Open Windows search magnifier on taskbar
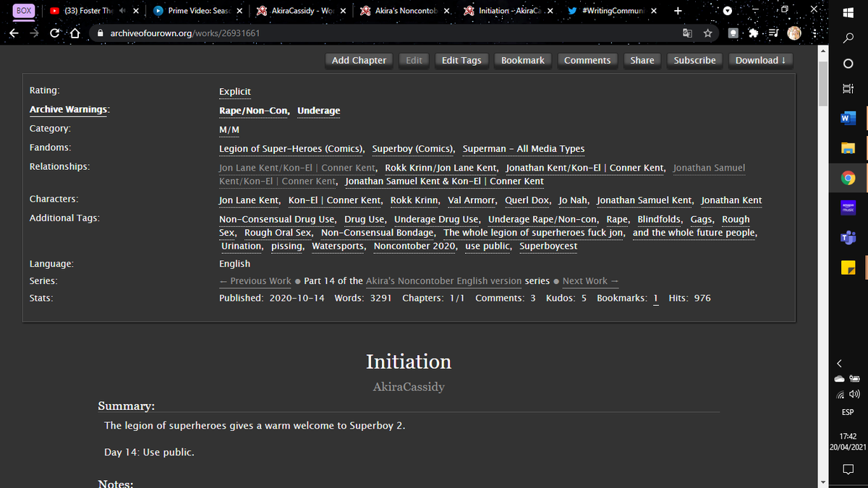This screenshot has height=488, width=868. click(849, 38)
